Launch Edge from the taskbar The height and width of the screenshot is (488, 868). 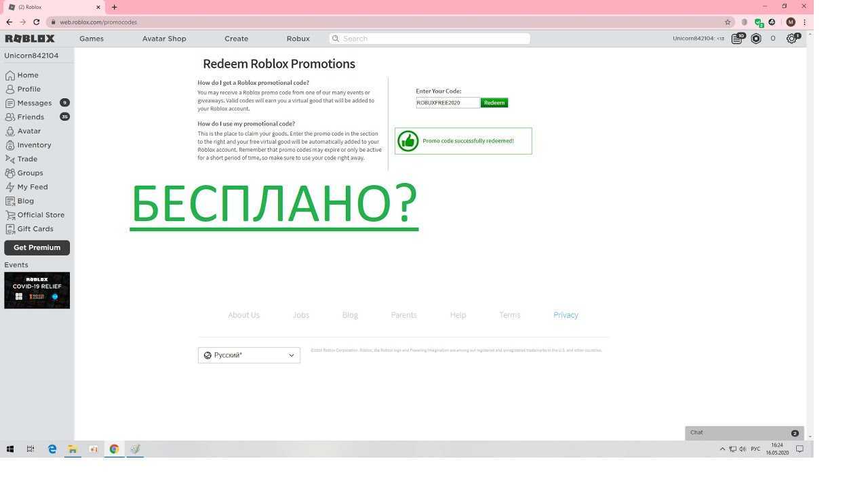point(52,449)
